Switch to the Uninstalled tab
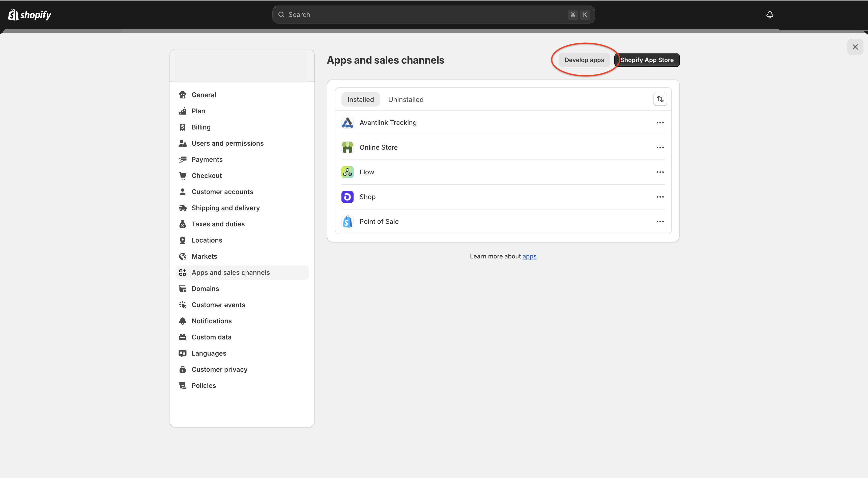This screenshot has height=478, width=868. click(406, 99)
